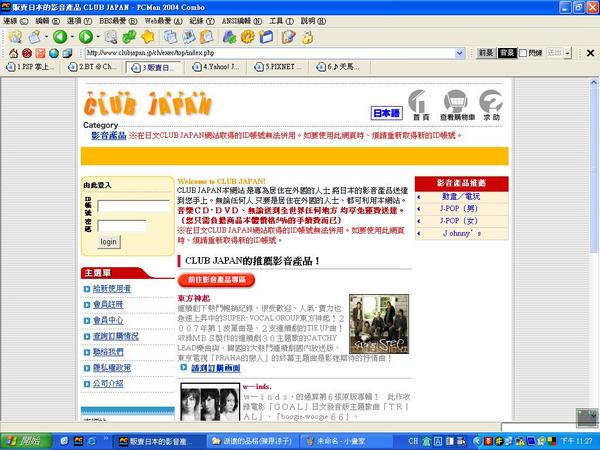Open the Forward button history dropdown arrow
Image resolution: width=600 pixels, height=450 pixels.
click(98, 37)
